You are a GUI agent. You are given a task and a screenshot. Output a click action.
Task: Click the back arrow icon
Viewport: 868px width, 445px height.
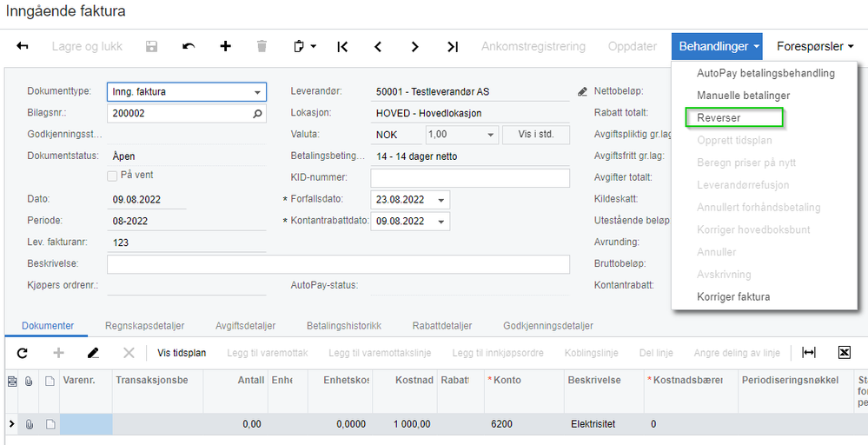tap(23, 46)
